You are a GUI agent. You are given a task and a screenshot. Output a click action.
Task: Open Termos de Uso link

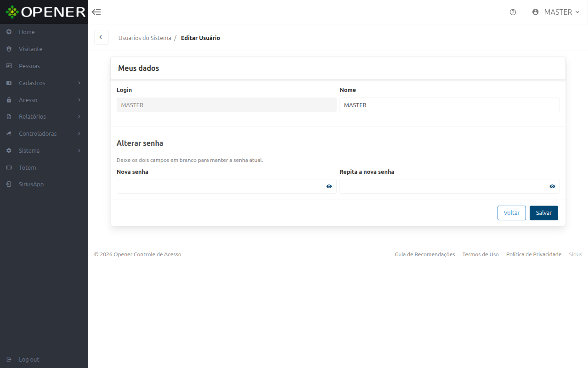click(x=481, y=254)
